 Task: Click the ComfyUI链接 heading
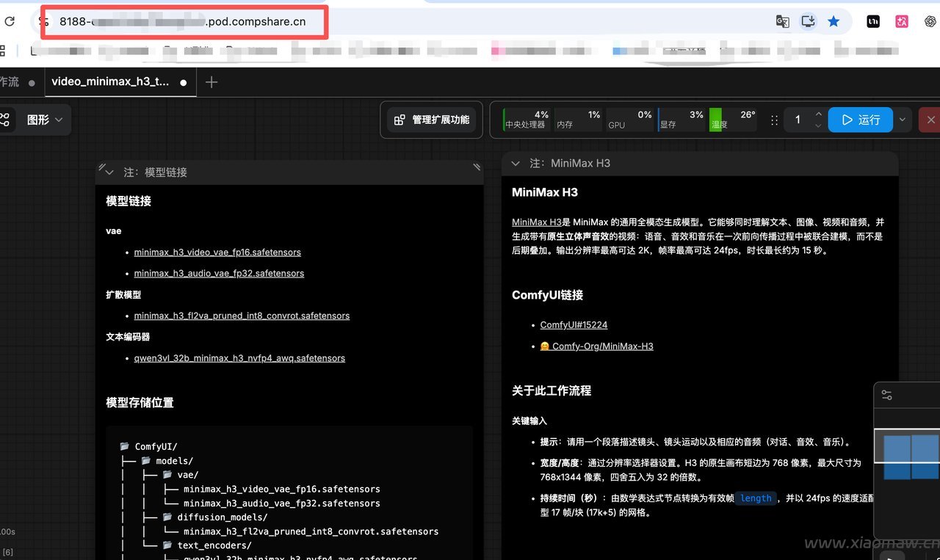coord(547,295)
